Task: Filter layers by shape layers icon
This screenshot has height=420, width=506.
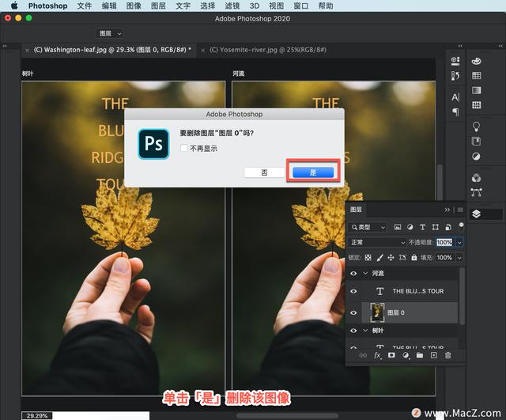Action: 436,227
